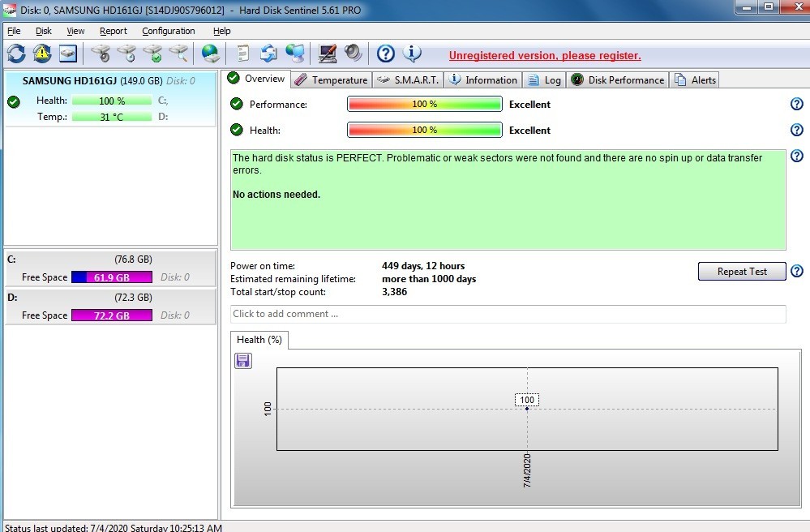
Task: Open the Disk menu
Action: coord(43,31)
